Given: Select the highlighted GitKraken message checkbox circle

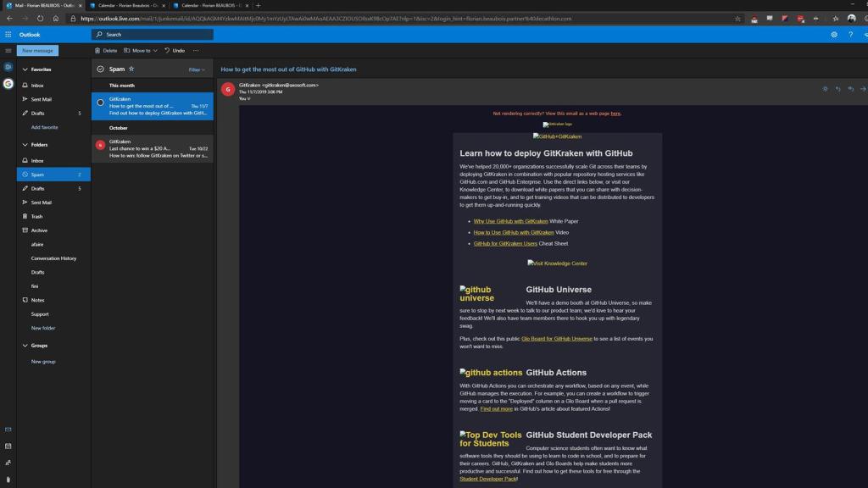Looking at the screenshot, I should [x=101, y=102].
